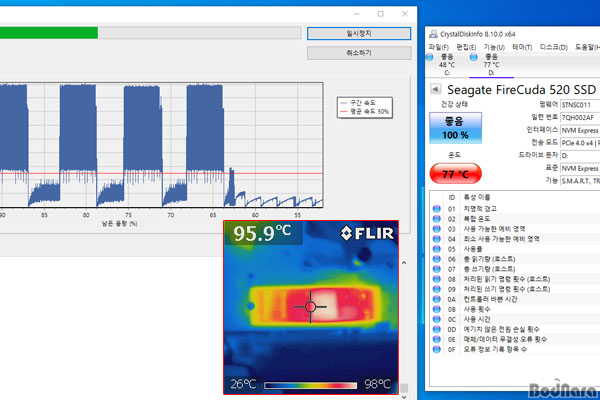Click the 좋음 100 % health status button

pos(455,128)
